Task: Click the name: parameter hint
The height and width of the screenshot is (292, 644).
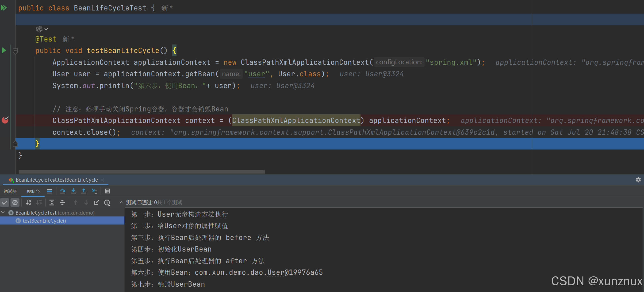Action: [231, 74]
